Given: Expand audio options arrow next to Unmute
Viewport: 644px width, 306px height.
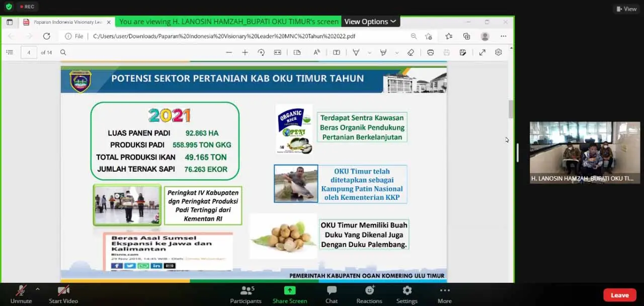Looking at the screenshot, I should point(37,289).
